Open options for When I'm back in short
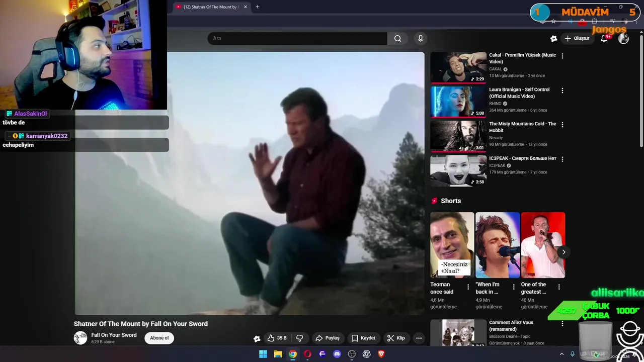 tap(514, 287)
